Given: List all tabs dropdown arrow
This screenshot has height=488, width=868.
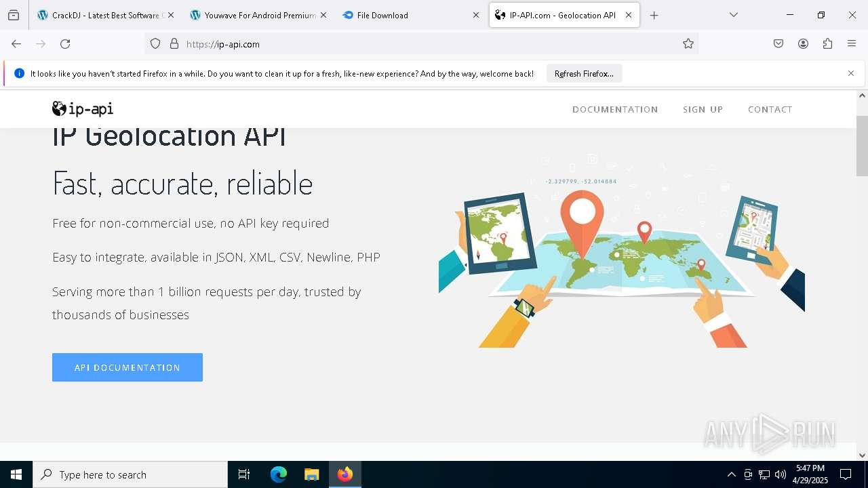Looking at the screenshot, I should pyautogui.click(x=734, y=15).
